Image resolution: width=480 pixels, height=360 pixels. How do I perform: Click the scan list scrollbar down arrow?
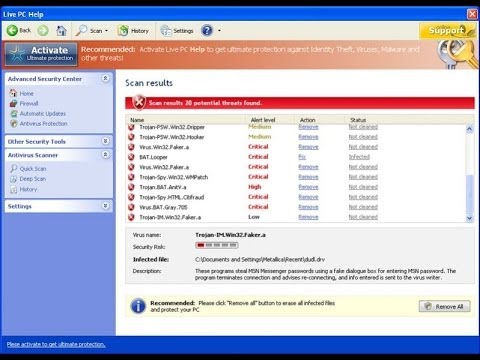tap(469, 218)
